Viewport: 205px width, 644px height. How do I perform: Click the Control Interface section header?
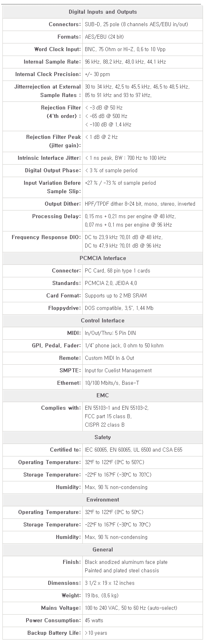pyautogui.click(x=102, y=321)
